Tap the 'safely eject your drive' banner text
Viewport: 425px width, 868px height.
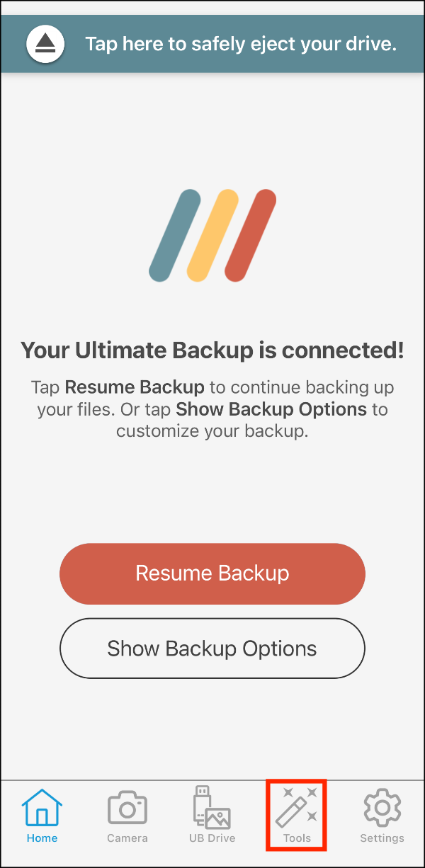pyautogui.click(x=241, y=44)
